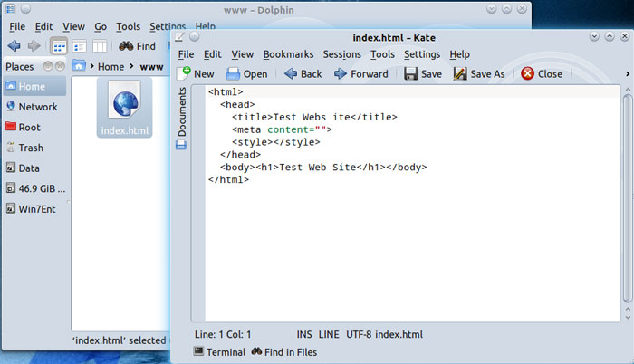Click Home in Dolphin breadcrumb path
The image size is (634, 364).
coord(110,67)
